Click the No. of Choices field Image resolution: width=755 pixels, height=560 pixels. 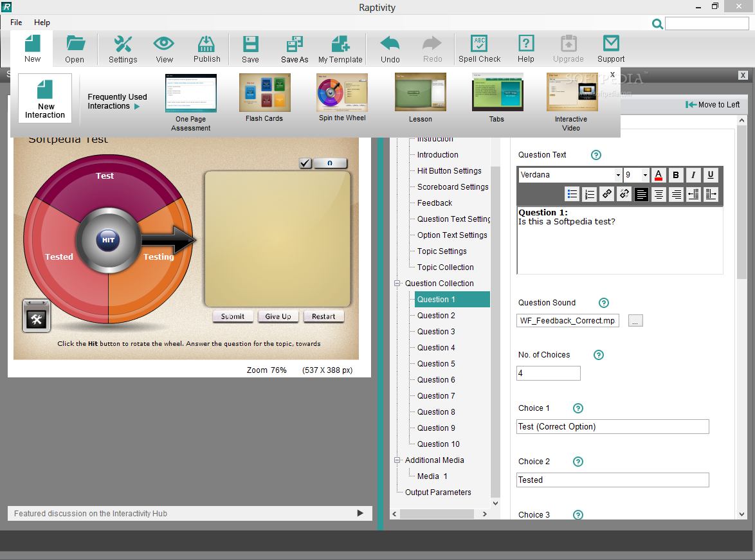[548, 373]
